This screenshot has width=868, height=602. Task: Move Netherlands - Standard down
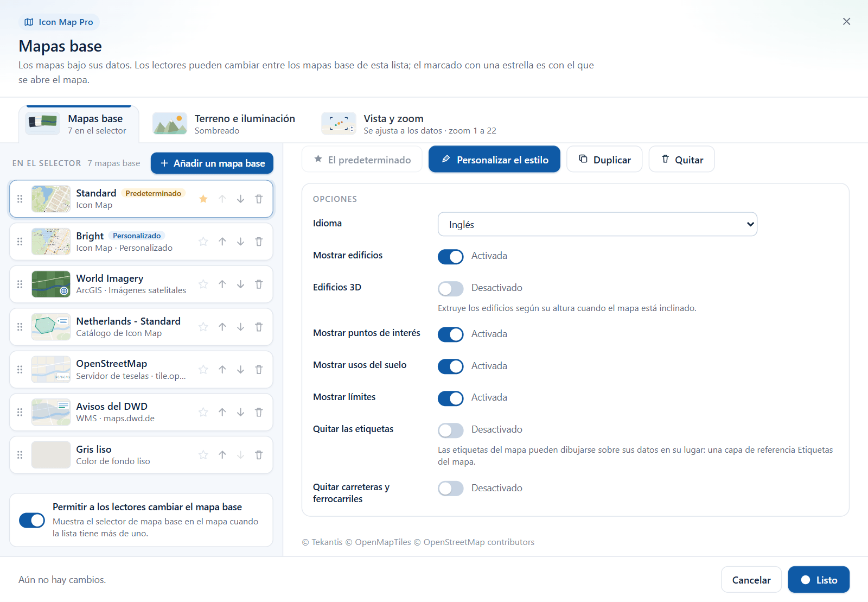click(240, 327)
